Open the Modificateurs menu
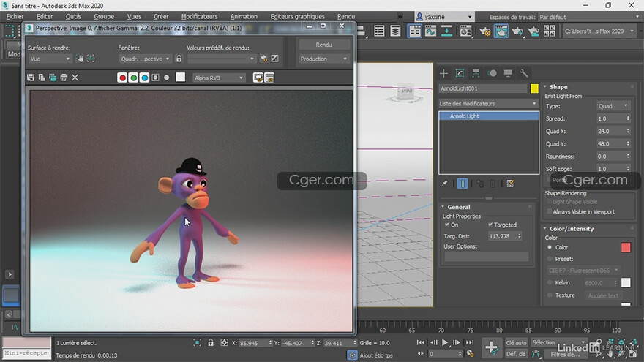This screenshot has height=362, width=644. point(199,16)
